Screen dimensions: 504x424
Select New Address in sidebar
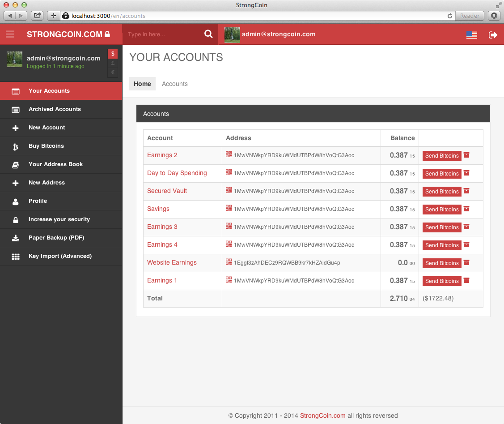(61, 183)
